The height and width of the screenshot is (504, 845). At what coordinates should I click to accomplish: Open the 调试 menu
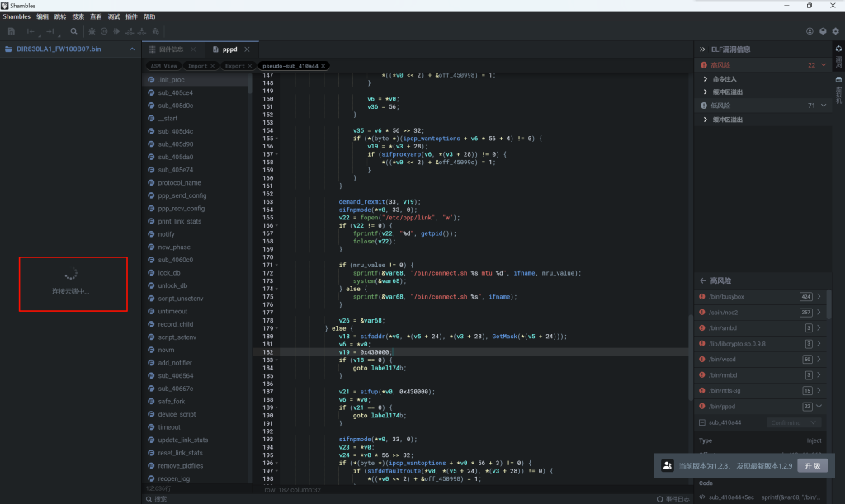point(114,16)
